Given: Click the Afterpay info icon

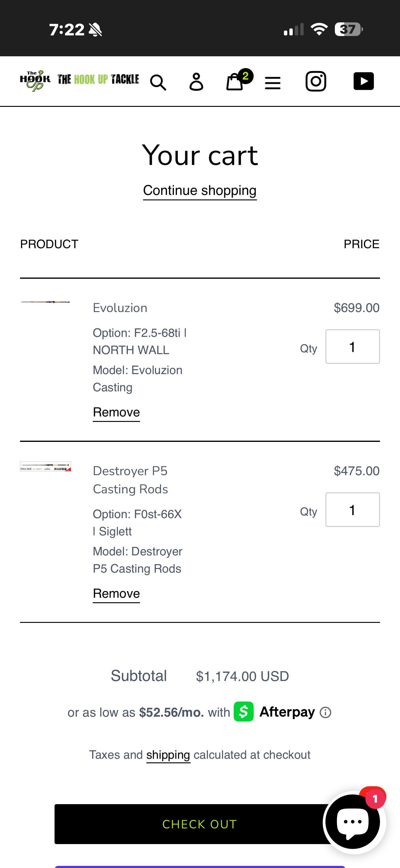Looking at the screenshot, I should click(x=325, y=712).
